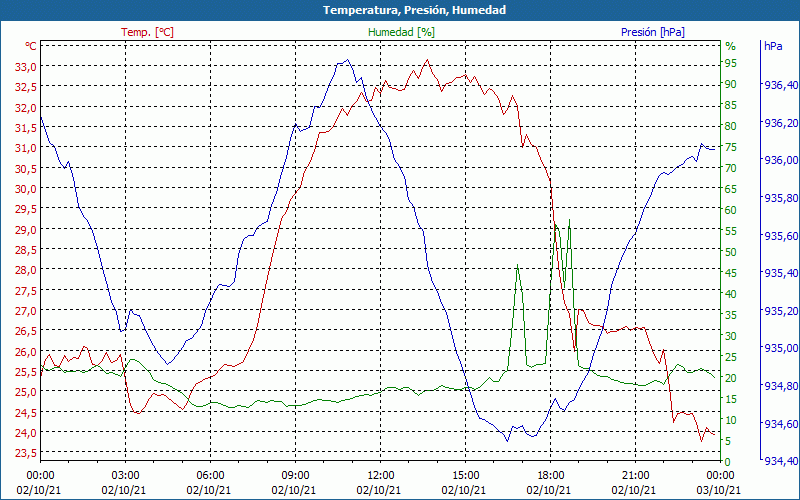Click the '934,60' pressure axis value

point(781,424)
